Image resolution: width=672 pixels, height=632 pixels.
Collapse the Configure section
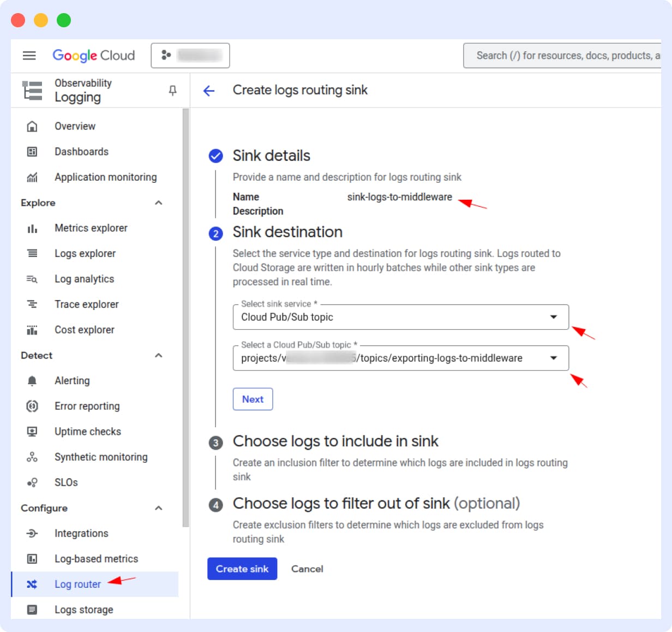click(x=159, y=508)
